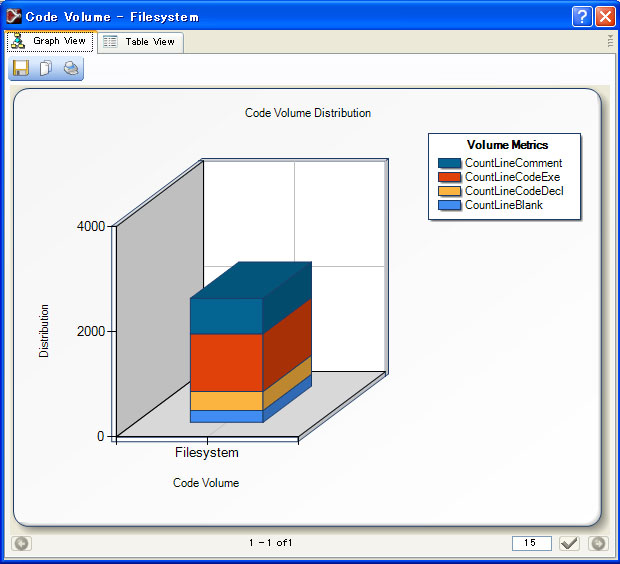Click the dark blue comment bar segment

tap(226, 316)
